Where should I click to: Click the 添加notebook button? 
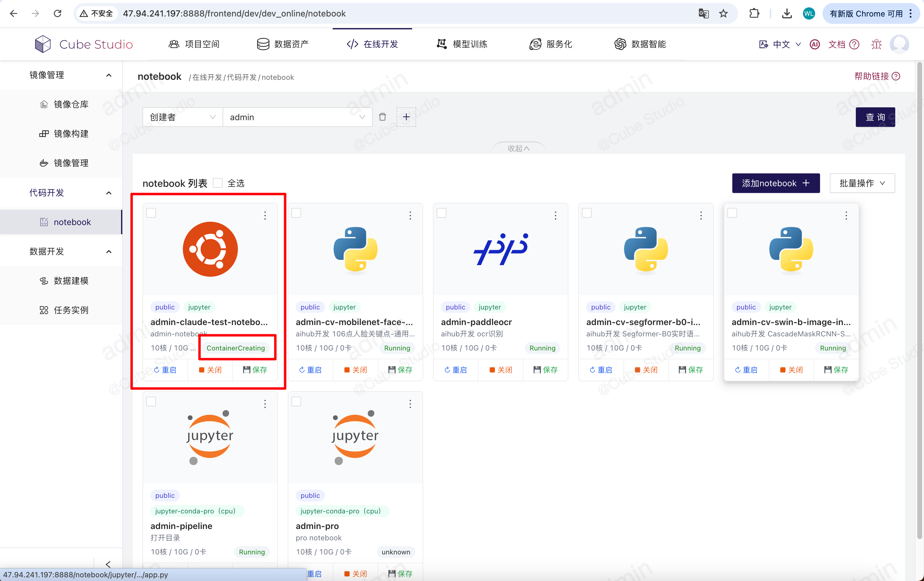coord(775,183)
